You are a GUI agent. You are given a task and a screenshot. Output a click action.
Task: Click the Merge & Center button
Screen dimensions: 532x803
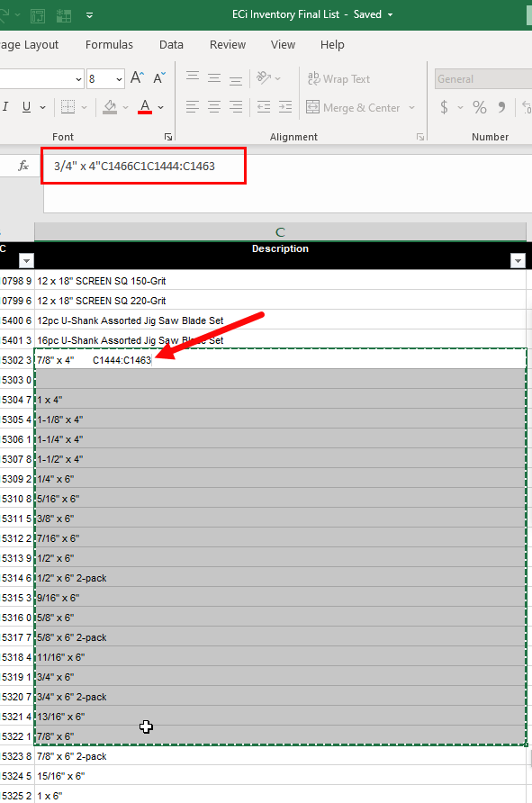[x=353, y=108]
